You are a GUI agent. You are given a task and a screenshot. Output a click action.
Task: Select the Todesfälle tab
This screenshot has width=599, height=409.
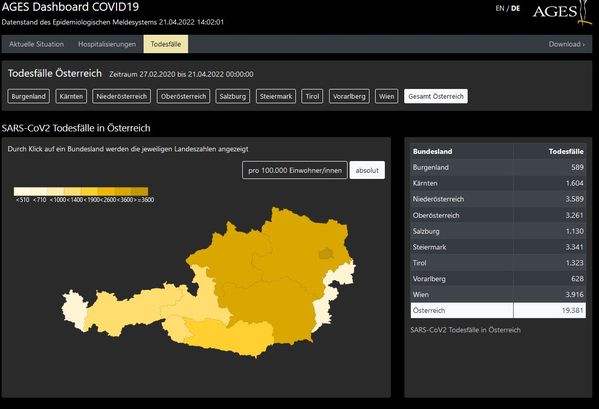coord(166,44)
